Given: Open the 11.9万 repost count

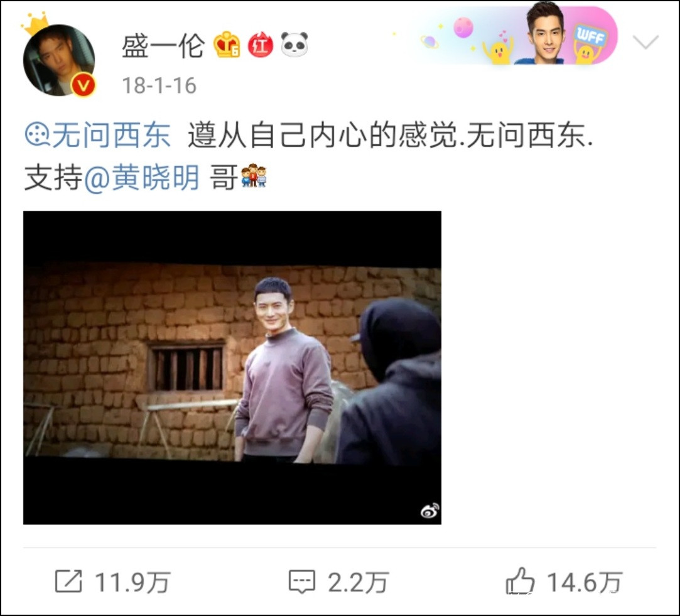Looking at the screenshot, I should [x=132, y=582].
